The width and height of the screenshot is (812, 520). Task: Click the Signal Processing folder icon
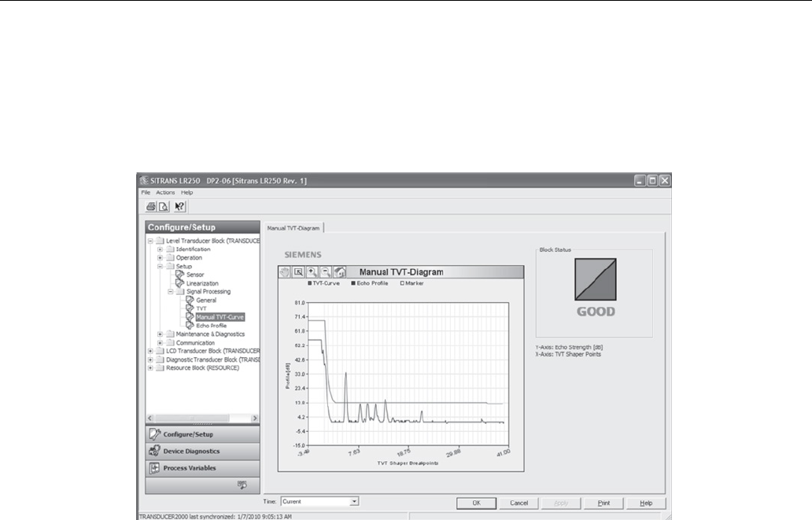point(180,292)
